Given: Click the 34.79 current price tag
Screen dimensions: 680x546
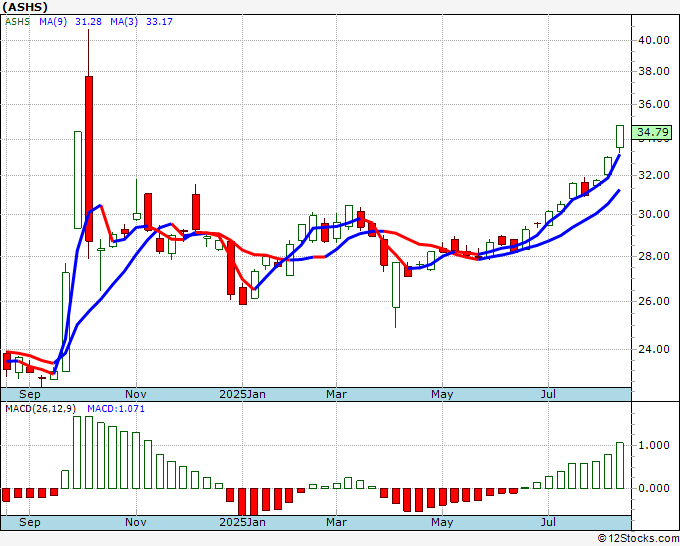Looking at the screenshot, I should [x=652, y=132].
